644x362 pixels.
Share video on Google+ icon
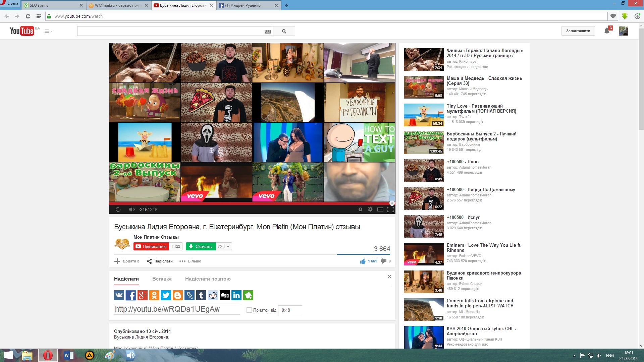pos(143,295)
